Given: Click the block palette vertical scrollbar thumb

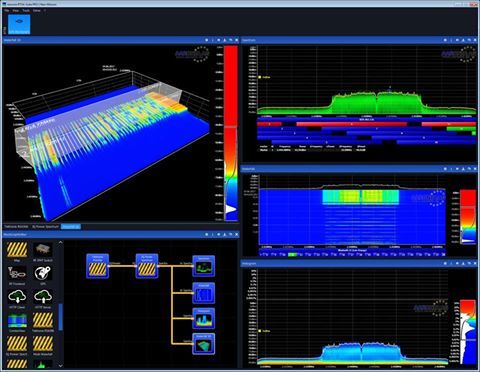Looking at the screenshot, I should [x=60, y=317].
